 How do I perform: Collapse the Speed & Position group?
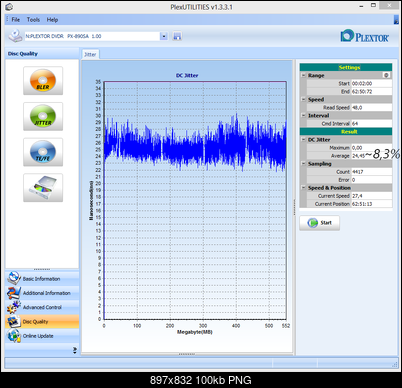(303, 188)
